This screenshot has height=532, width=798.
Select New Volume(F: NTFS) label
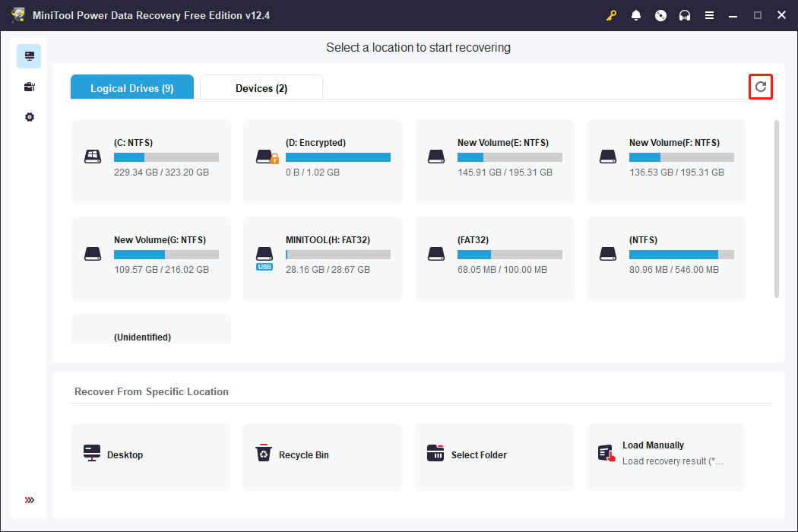(674, 143)
